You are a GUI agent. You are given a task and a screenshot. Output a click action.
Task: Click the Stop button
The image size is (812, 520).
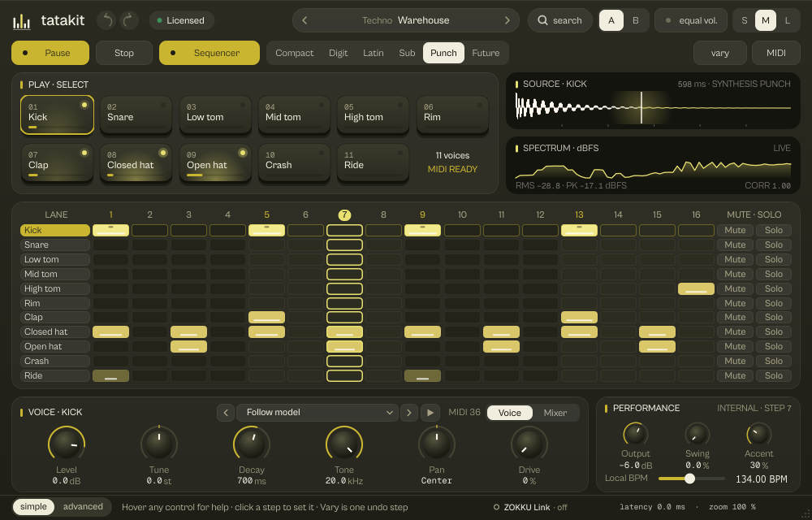[123, 53]
